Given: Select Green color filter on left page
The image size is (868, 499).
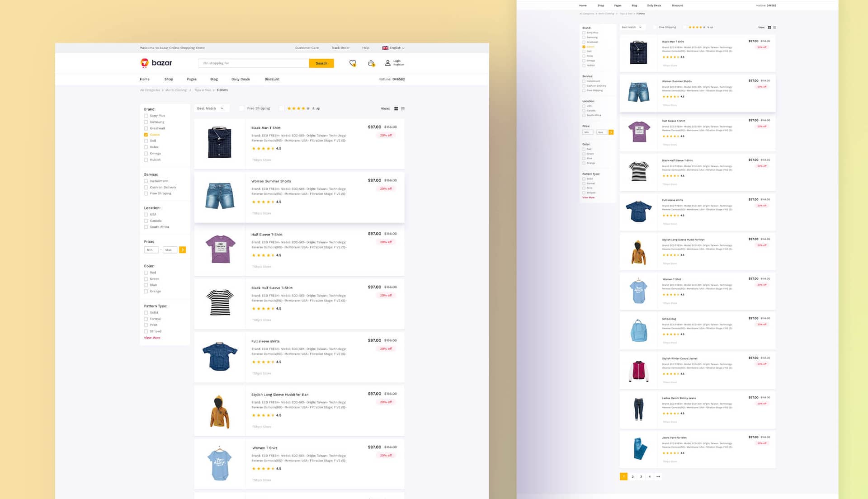Looking at the screenshot, I should pos(146,279).
